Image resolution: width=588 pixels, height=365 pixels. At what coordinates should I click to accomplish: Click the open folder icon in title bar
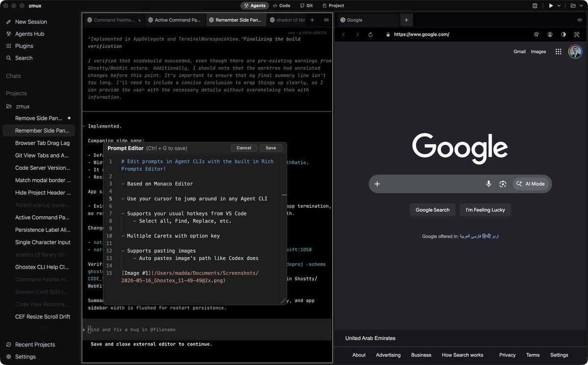(573, 5)
